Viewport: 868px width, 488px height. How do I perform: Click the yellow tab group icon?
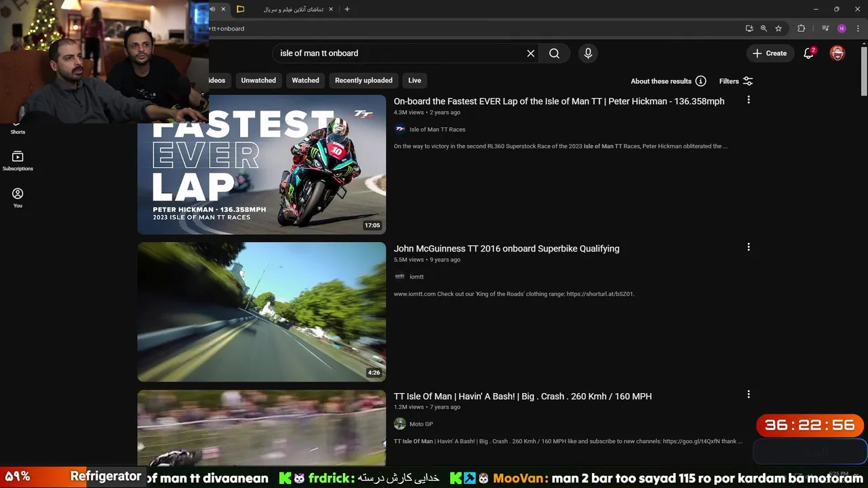point(240,9)
